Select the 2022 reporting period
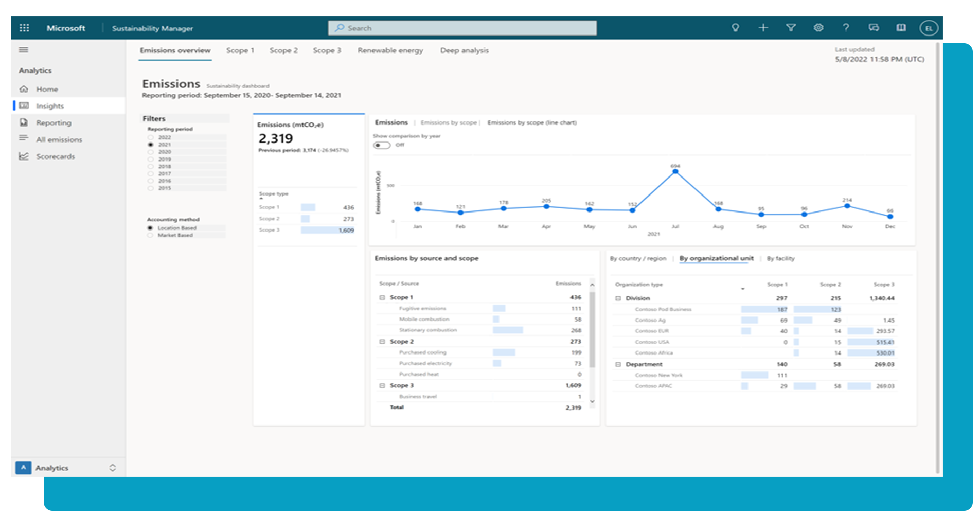This screenshot has width=980, height=531. click(x=151, y=137)
